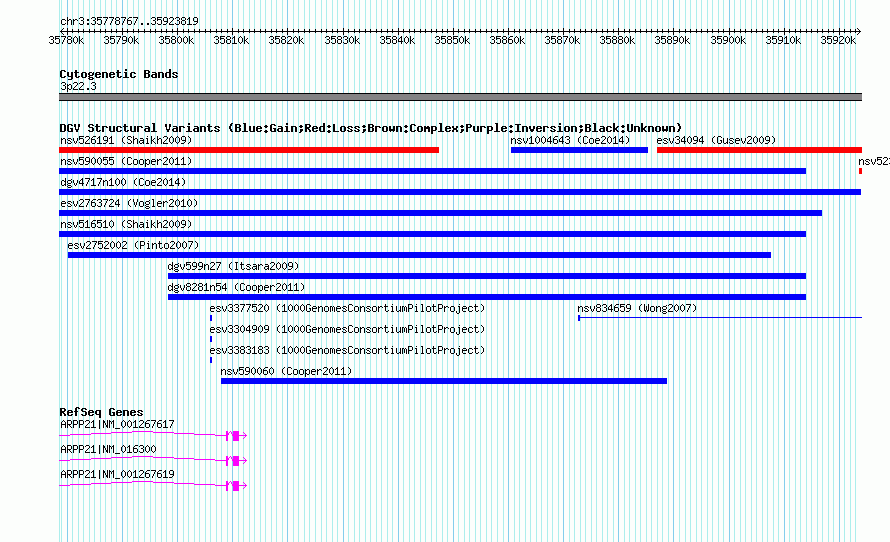
Task: Click the small esv3304909 variant marker
Action: 211,339
